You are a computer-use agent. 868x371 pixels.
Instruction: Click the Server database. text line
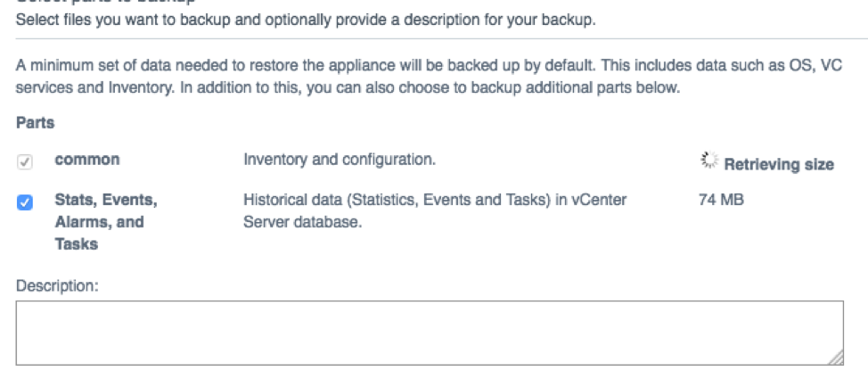302,223
